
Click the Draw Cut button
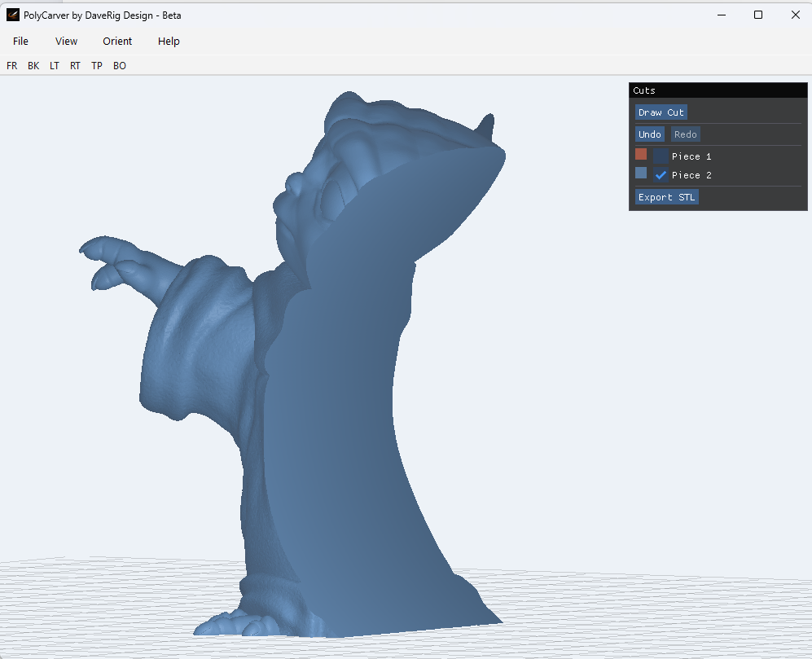(661, 112)
